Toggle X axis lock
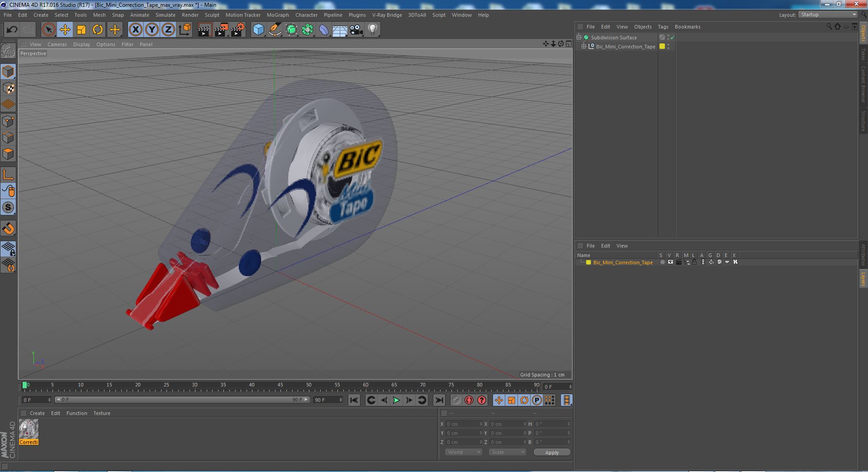 [x=135, y=30]
